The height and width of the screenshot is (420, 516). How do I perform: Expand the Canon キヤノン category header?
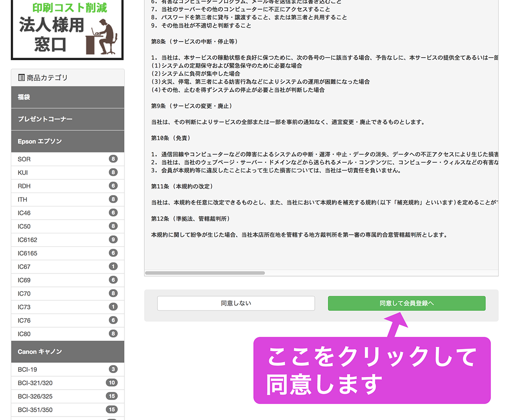[68, 352]
